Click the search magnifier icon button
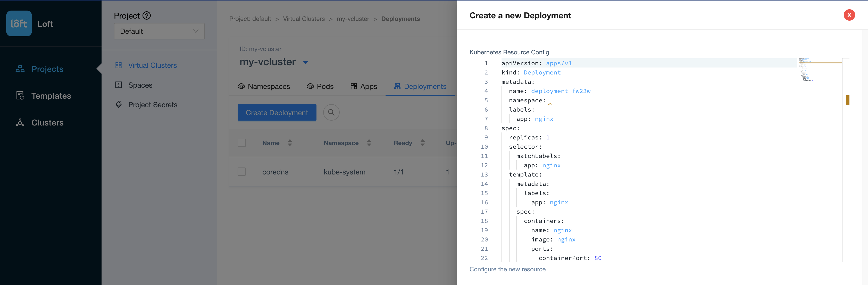Viewport: 868px width, 285px height. click(x=331, y=112)
